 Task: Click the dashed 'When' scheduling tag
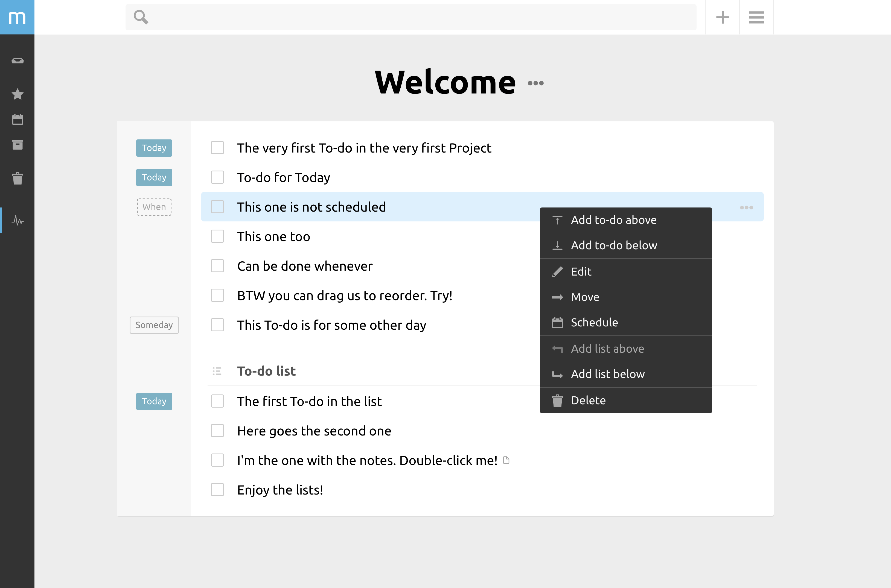click(154, 207)
